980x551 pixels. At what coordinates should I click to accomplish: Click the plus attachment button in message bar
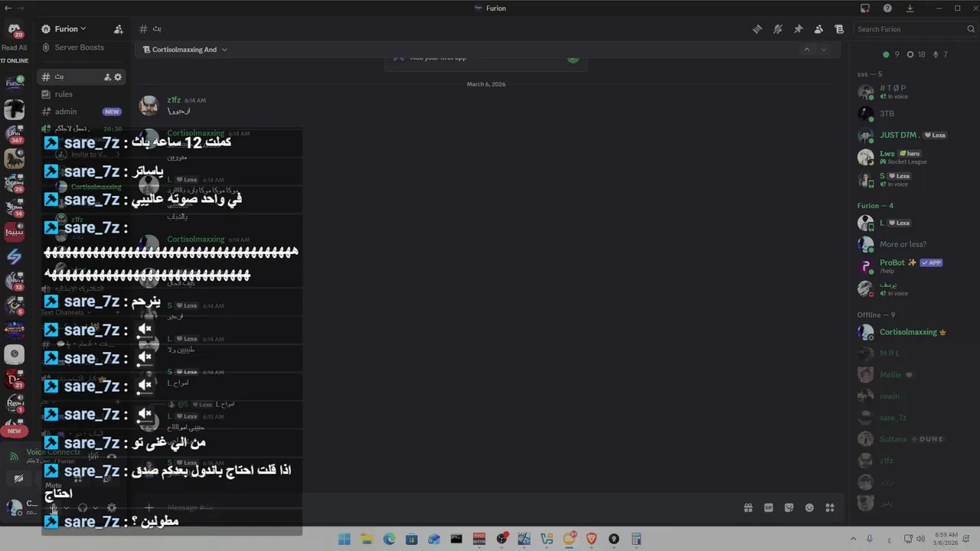pyautogui.click(x=149, y=507)
